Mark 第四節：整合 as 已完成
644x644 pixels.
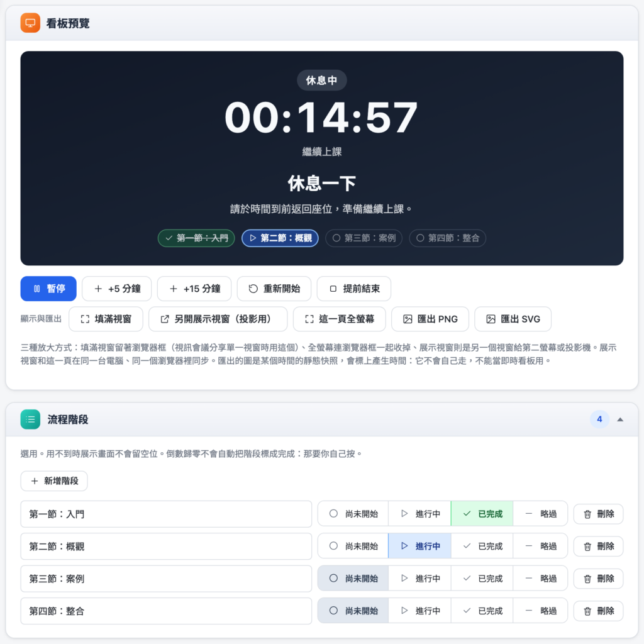pos(482,611)
